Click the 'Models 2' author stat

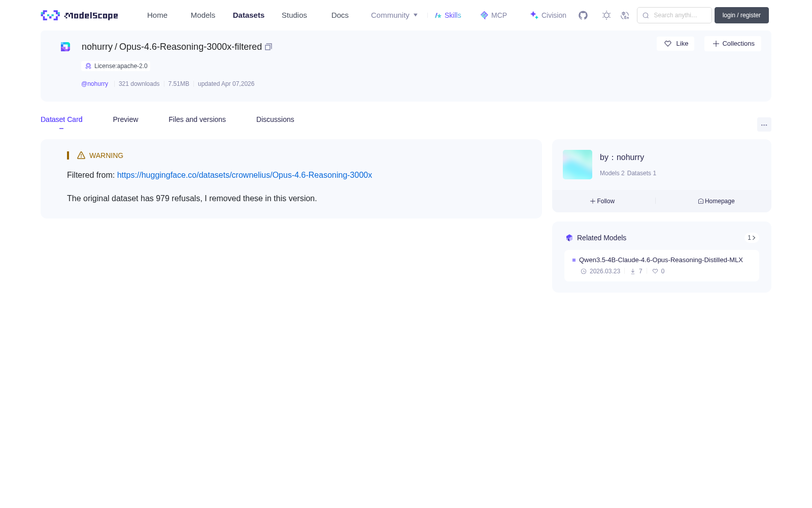[612, 173]
